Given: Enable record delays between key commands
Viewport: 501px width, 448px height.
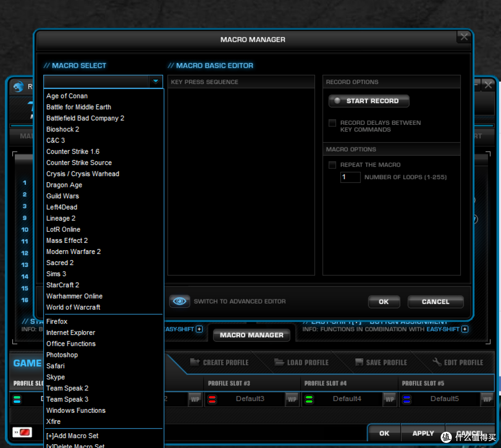Looking at the screenshot, I should (332, 123).
